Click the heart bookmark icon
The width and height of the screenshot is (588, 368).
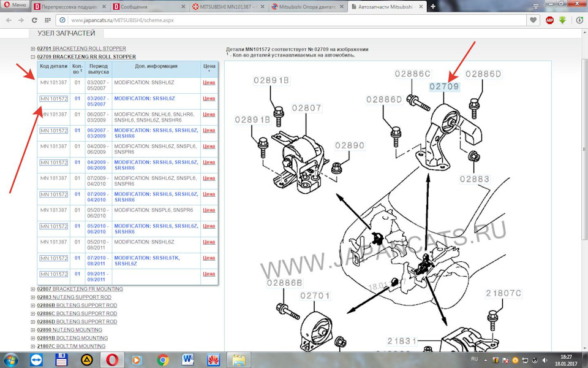coord(533,20)
